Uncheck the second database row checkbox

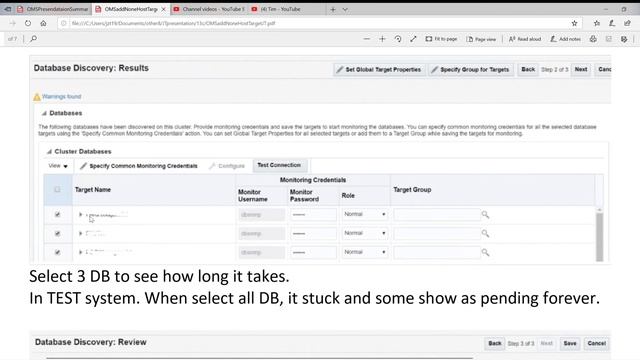click(x=57, y=233)
